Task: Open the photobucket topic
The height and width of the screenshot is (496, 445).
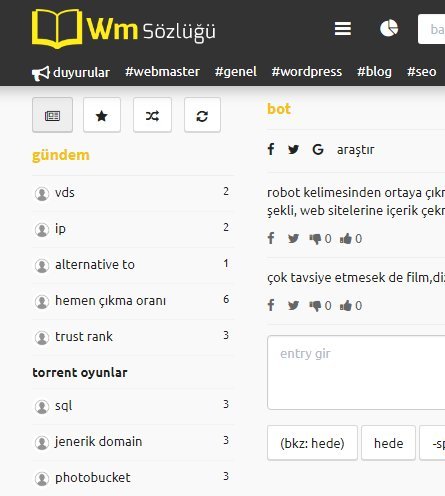Action: pos(92,478)
